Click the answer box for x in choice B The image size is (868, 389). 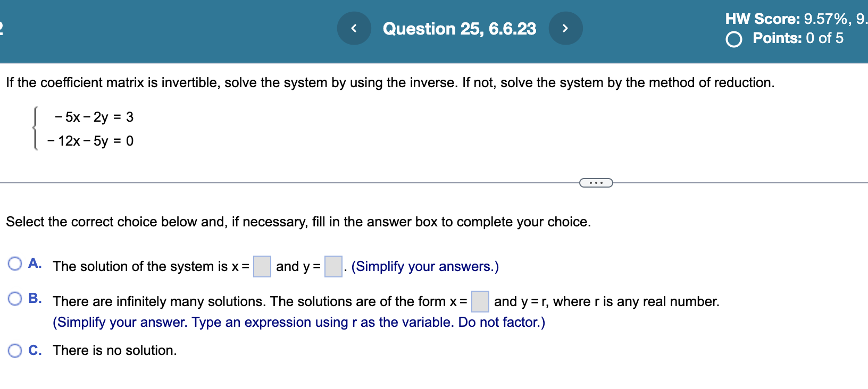click(480, 301)
